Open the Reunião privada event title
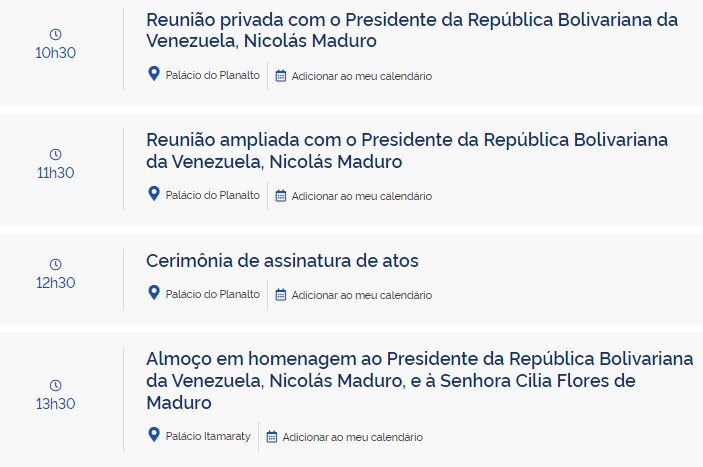This screenshot has width=703, height=467. (412, 30)
